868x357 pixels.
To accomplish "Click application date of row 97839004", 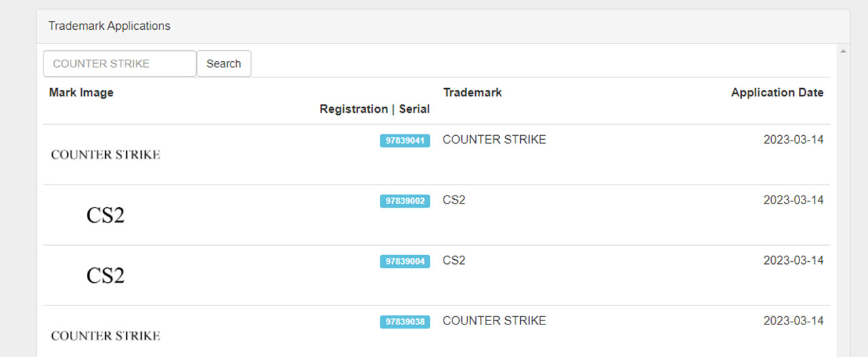I will pos(793,261).
